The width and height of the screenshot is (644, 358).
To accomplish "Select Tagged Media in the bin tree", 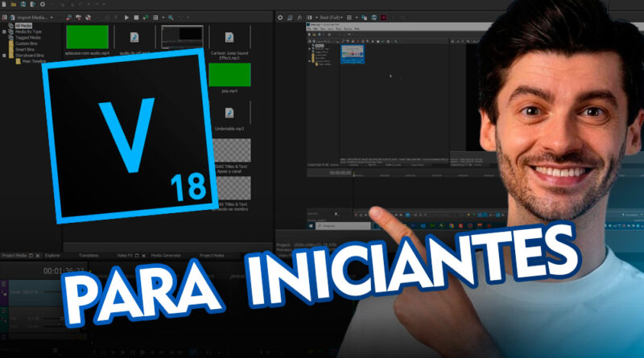I will (28, 37).
